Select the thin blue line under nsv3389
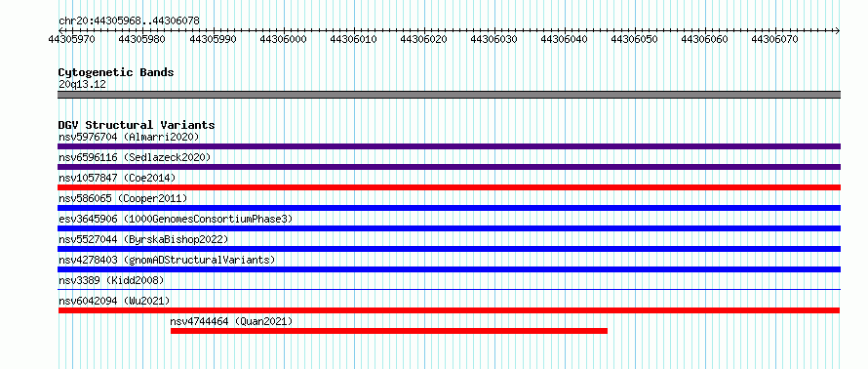 tap(449, 289)
